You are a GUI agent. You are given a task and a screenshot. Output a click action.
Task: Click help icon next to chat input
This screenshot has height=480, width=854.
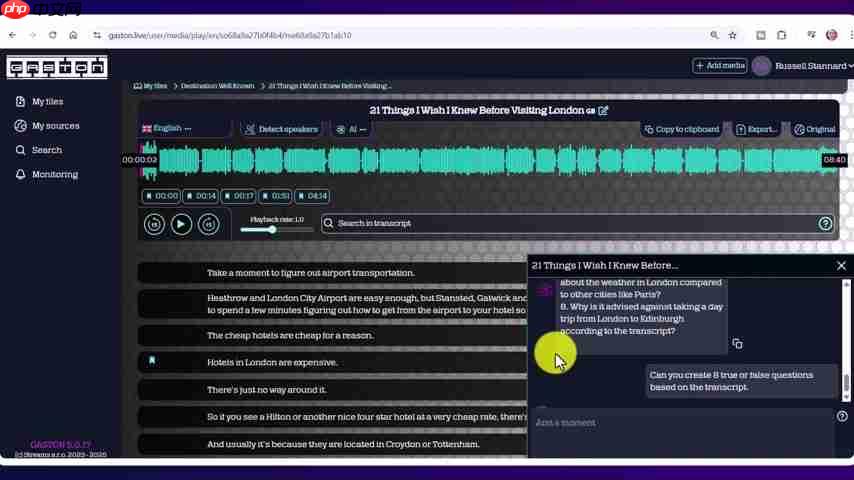tap(842, 417)
